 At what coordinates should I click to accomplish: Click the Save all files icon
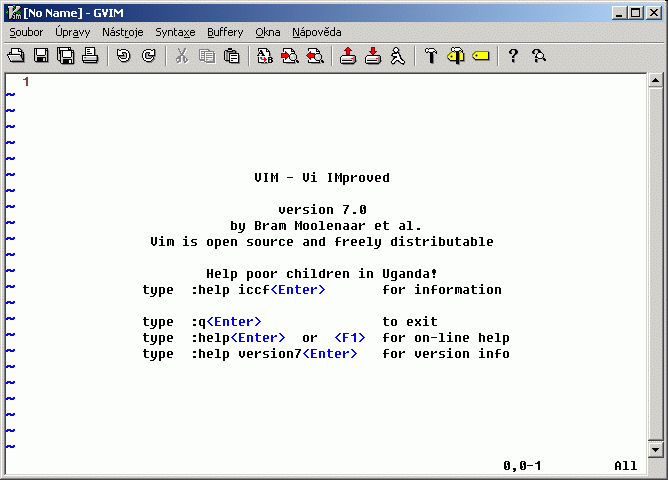pos(66,56)
